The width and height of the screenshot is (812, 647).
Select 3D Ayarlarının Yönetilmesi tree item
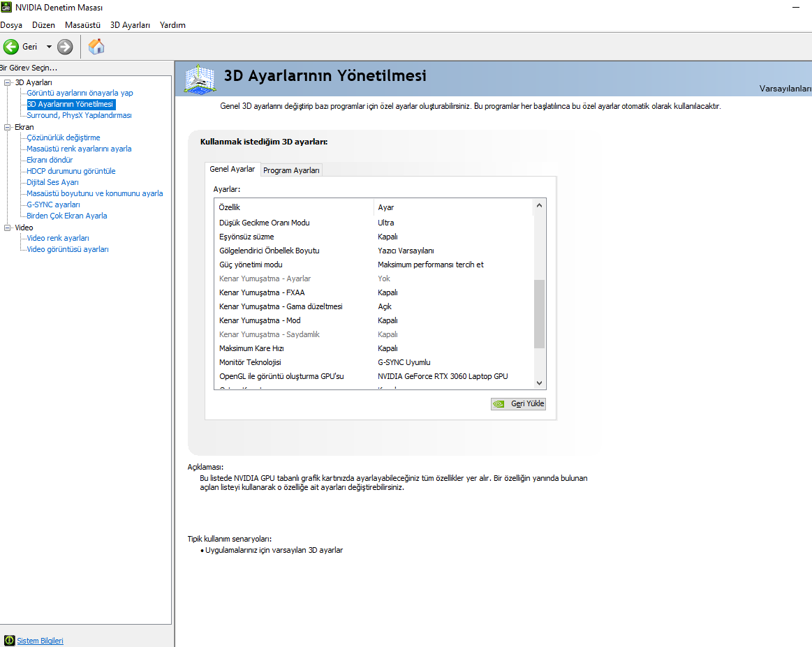pyautogui.click(x=71, y=104)
